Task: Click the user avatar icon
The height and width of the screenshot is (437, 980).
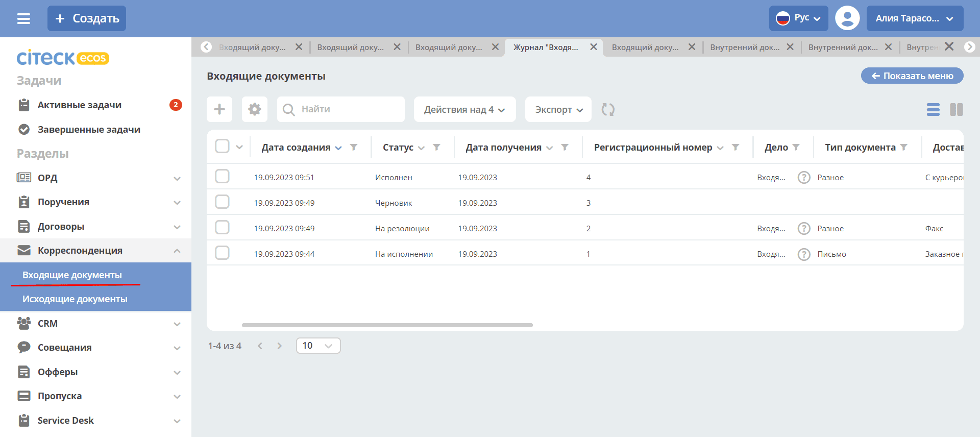Action: [x=847, y=18]
